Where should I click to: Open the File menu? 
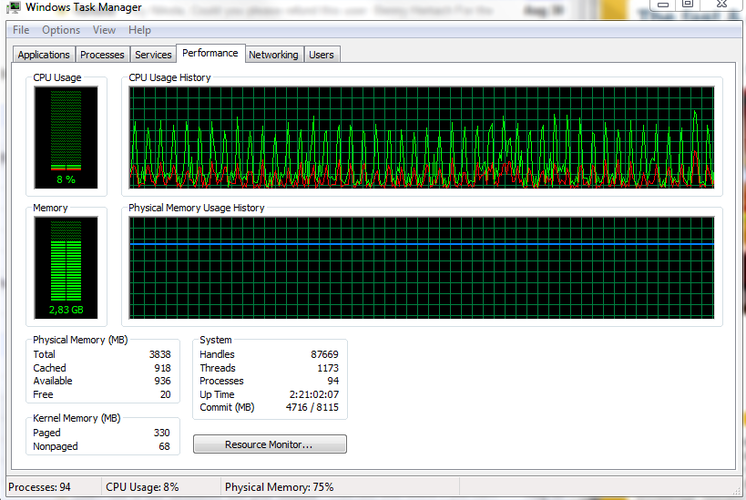tap(21, 30)
